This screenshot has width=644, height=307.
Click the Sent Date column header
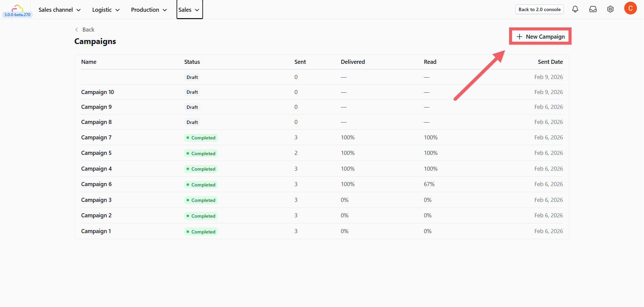pyautogui.click(x=550, y=62)
